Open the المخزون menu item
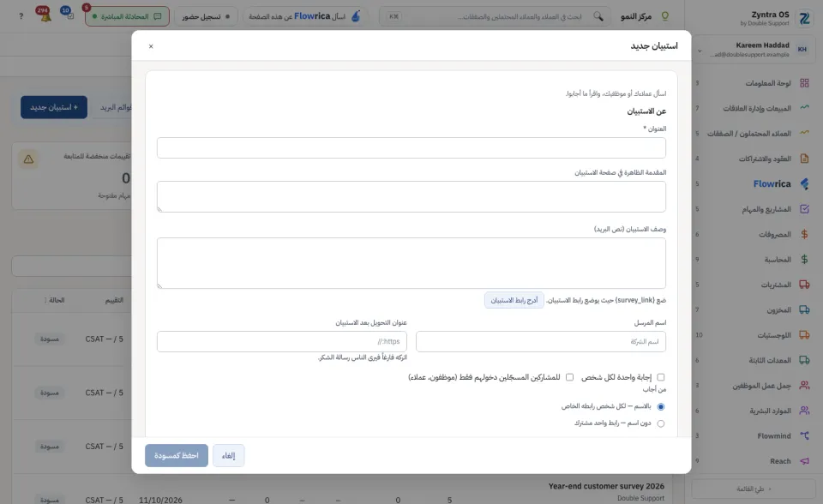 pyautogui.click(x=778, y=309)
